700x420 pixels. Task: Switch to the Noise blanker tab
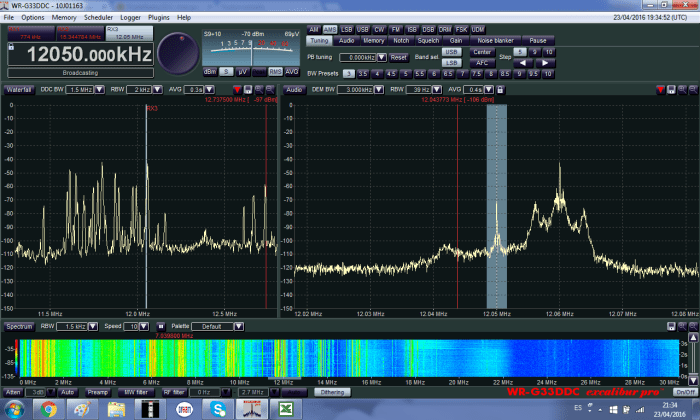click(495, 40)
